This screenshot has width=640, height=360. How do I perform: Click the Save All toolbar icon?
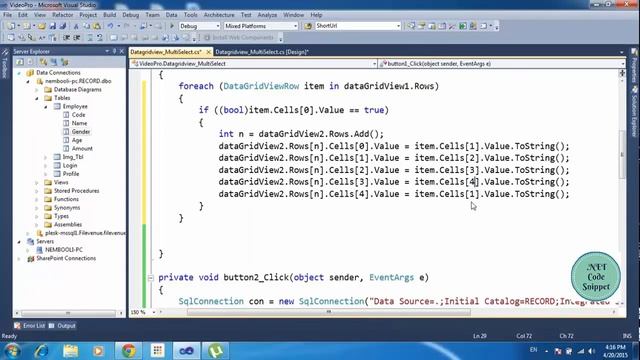pyautogui.click(x=62, y=26)
